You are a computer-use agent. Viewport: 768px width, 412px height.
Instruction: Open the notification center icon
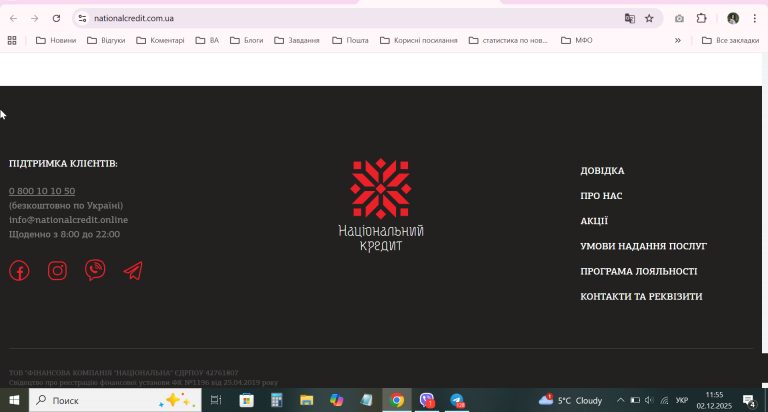[x=748, y=401]
